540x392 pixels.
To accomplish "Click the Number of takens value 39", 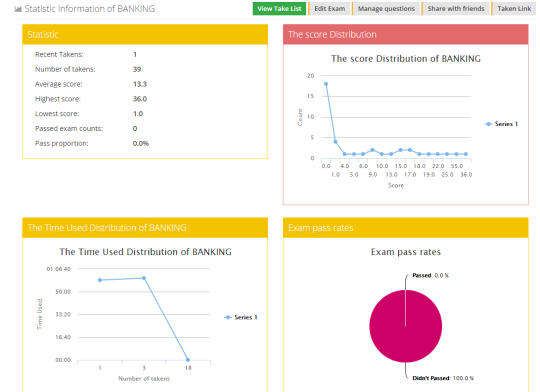I will click(137, 69).
